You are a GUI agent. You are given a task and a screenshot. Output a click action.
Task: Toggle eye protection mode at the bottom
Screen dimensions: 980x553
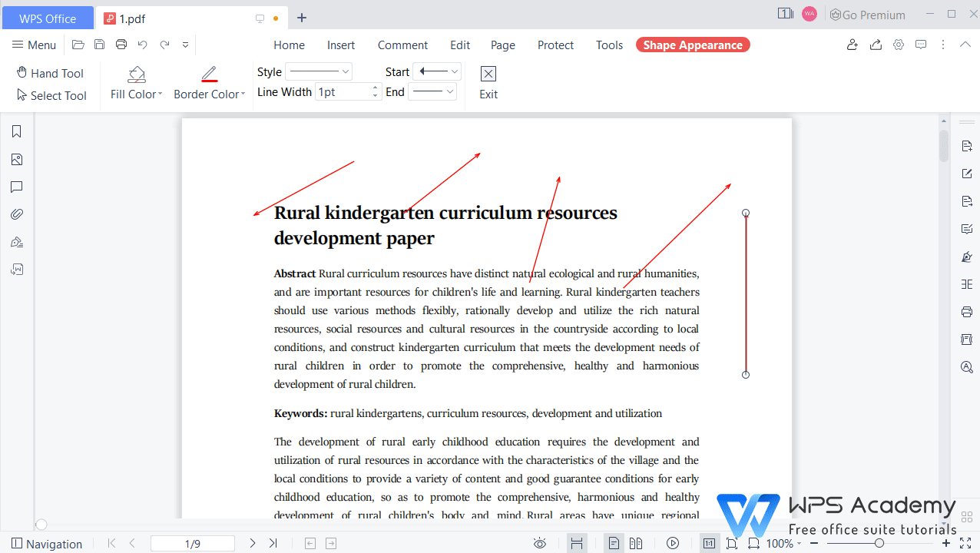(x=540, y=543)
